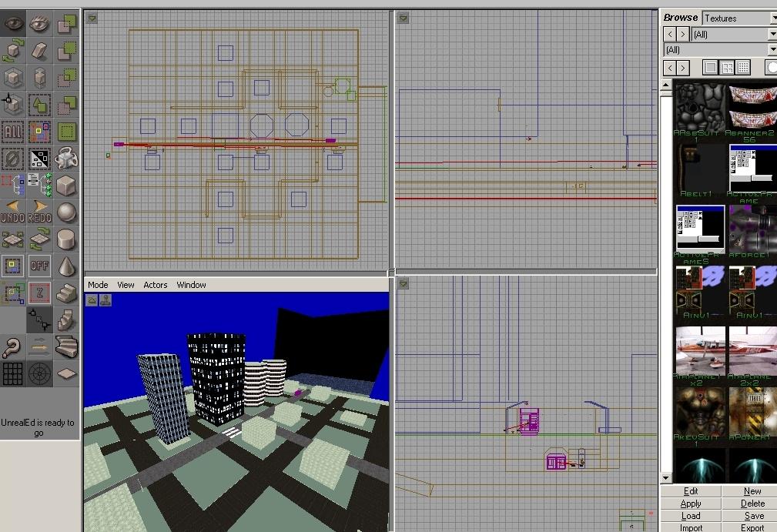Click the camera mode eye icon
The height and width of the screenshot is (532, 777).
13,24
